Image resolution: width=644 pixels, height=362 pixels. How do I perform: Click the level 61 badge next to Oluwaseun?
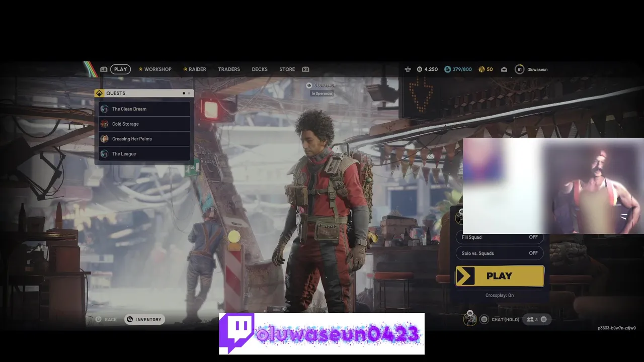(x=520, y=69)
